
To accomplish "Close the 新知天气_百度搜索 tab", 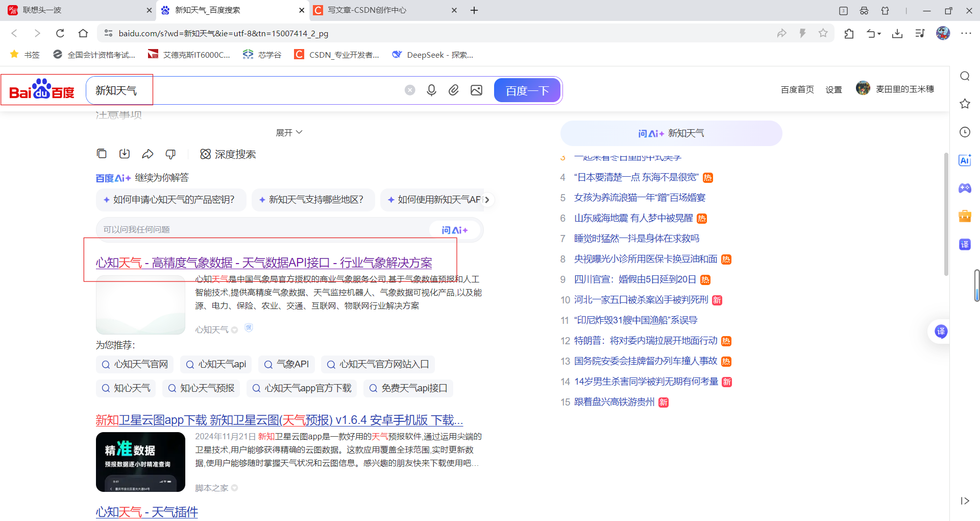I will pos(301,10).
